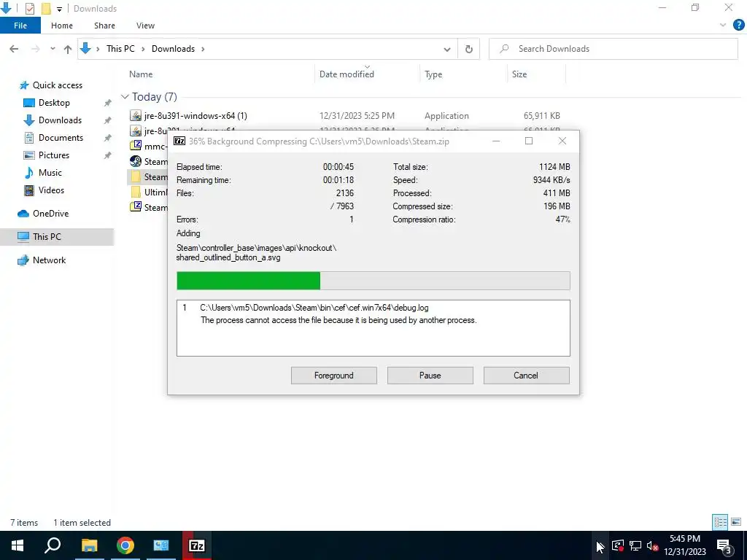Click the 7z icon in dialog title bar

179,141
